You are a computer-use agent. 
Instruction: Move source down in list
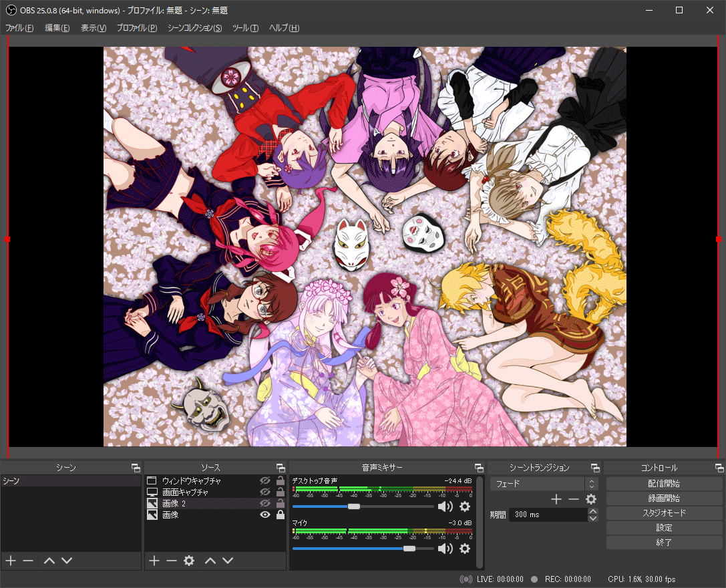[228, 561]
